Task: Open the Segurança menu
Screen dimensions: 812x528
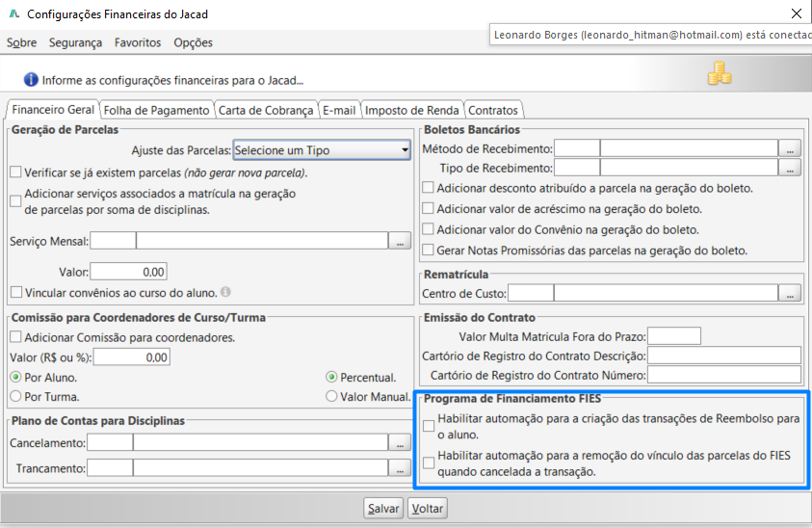Action: pyautogui.click(x=75, y=42)
